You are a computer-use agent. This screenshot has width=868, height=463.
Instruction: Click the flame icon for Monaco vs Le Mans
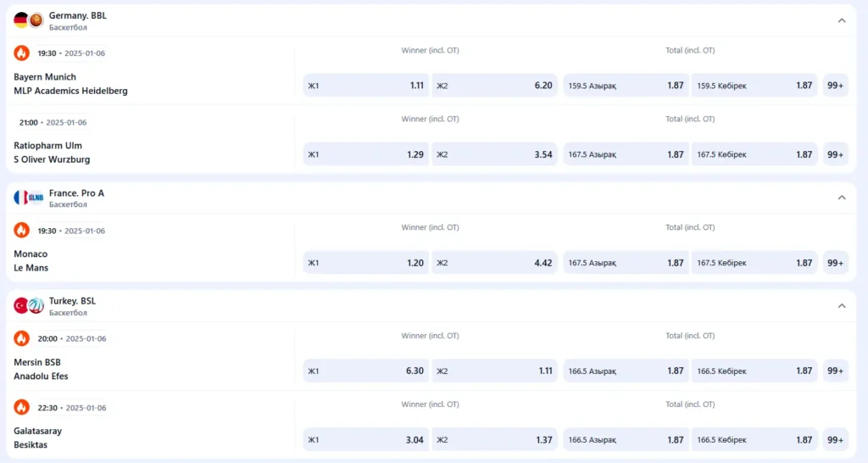21,230
